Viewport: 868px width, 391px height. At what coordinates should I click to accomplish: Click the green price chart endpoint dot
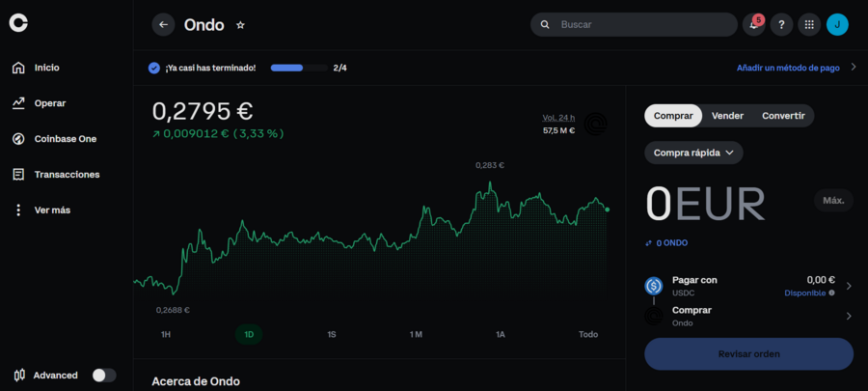(x=608, y=209)
